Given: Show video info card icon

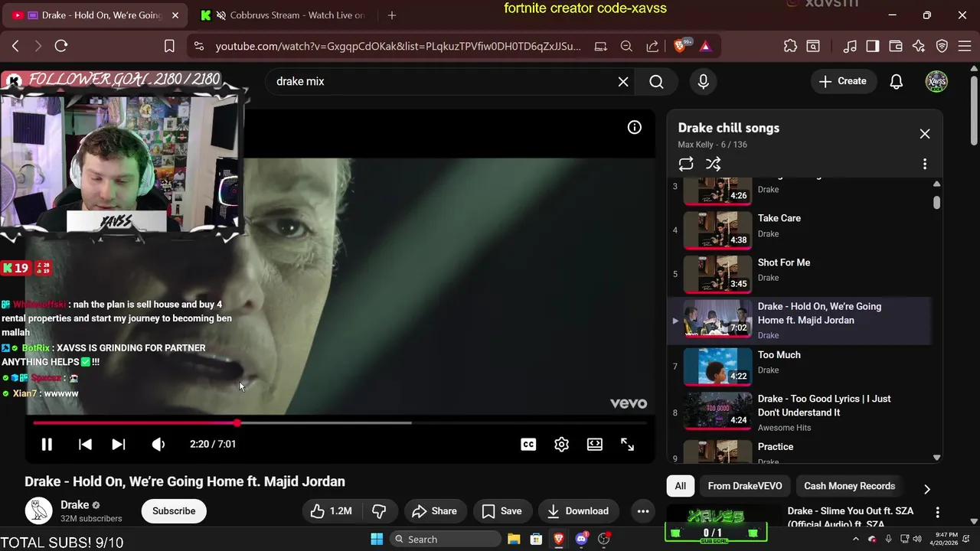Looking at the screenshot, I should (635, 128).
